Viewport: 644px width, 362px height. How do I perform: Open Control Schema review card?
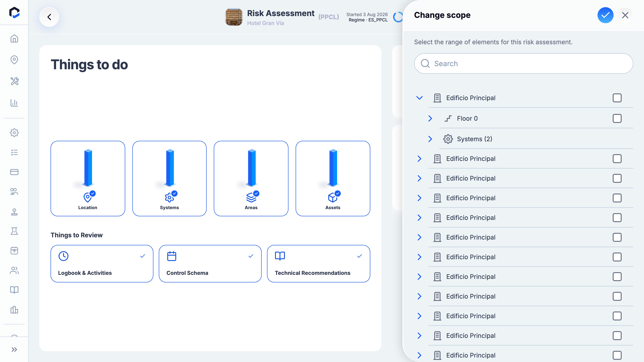(210, 264)
